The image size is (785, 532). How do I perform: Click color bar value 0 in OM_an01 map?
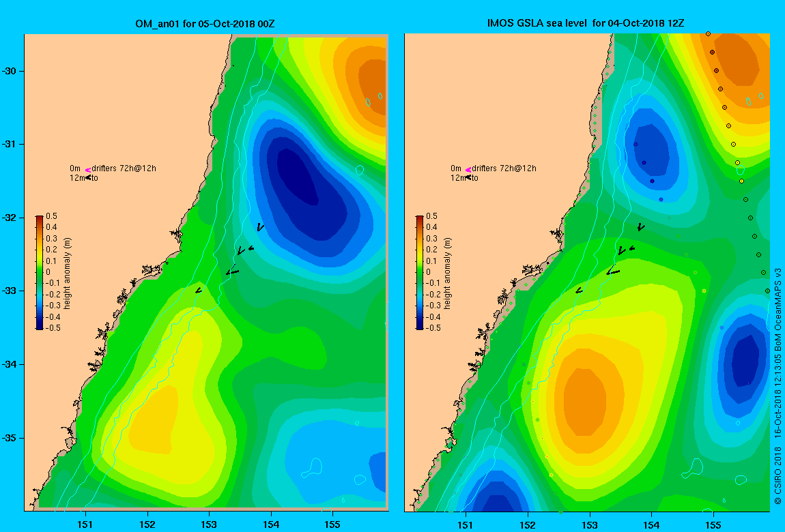coord(48,272)
